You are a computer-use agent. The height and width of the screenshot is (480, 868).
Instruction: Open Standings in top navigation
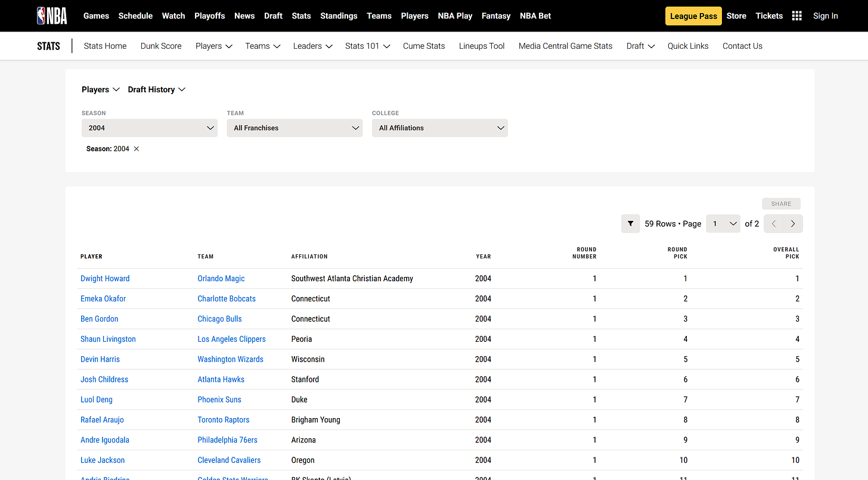(339, 16)
